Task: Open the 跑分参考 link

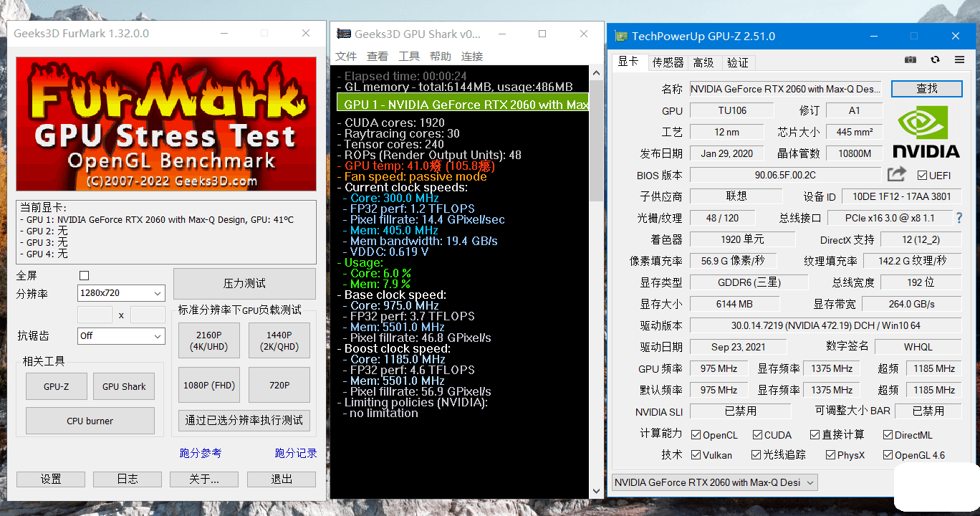Action: 201,453
